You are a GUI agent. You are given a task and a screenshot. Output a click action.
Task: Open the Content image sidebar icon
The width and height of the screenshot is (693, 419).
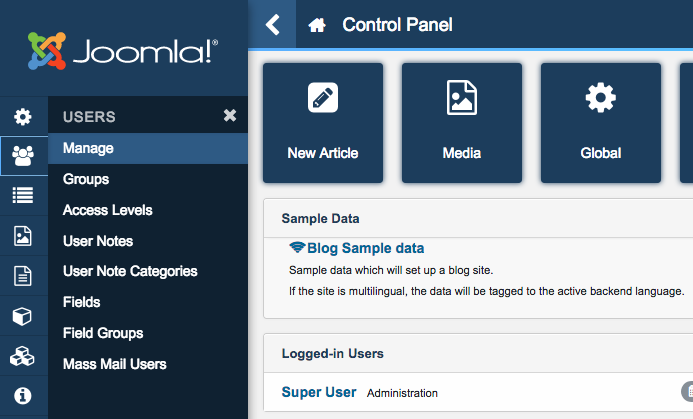tap(22, 236)
